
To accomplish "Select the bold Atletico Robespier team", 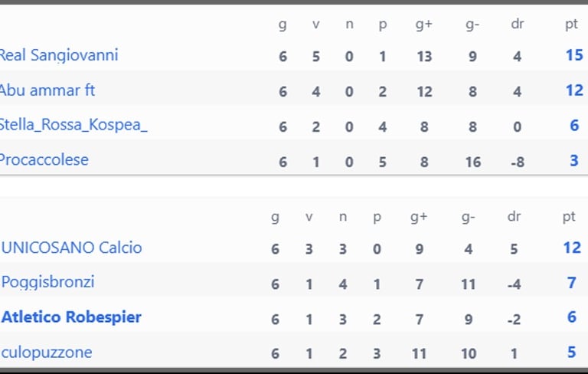I will coord(71,317).
